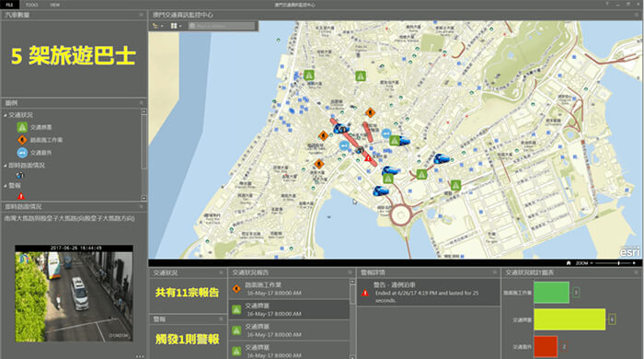Open the VIEW menu

point(54,5)
